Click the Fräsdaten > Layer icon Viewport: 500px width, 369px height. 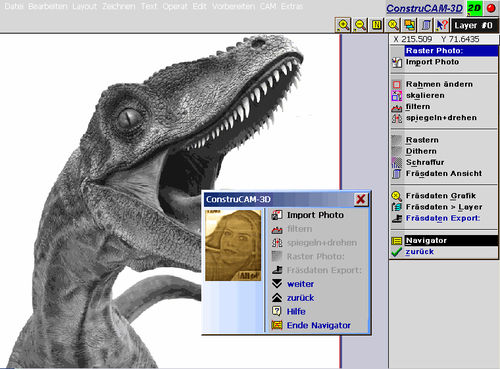(397, 207)
